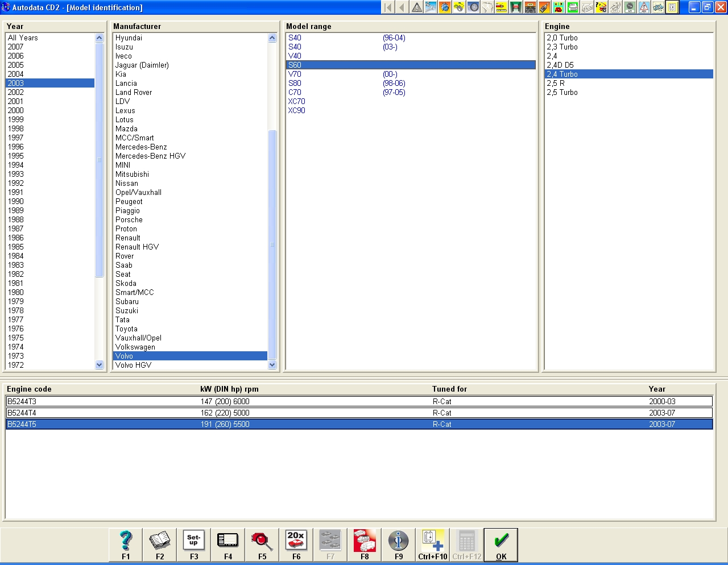Click the green vehicle lift toolbar icon
728x565 pixels.
point(516,7)
